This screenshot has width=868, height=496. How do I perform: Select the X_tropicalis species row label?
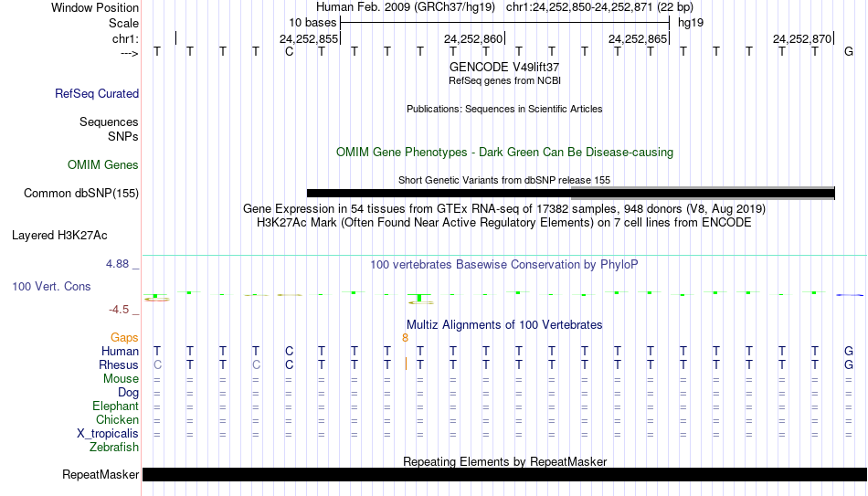click(x=108, y=434)
